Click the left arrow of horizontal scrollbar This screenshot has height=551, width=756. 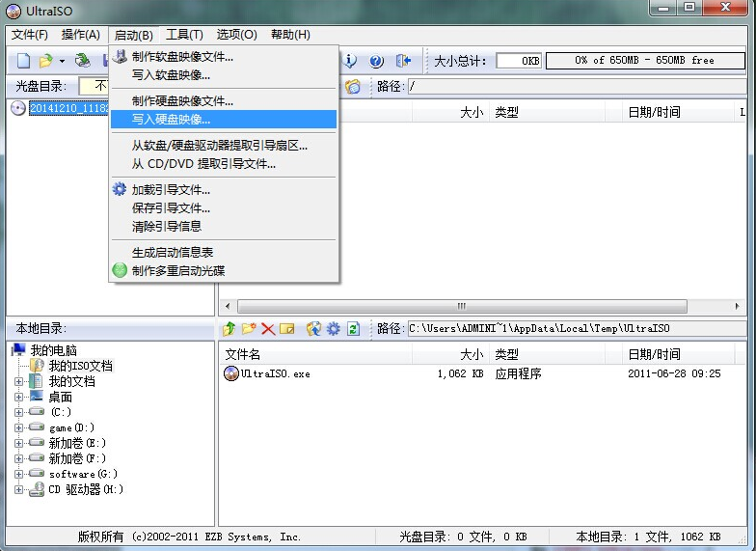point(228,307)
